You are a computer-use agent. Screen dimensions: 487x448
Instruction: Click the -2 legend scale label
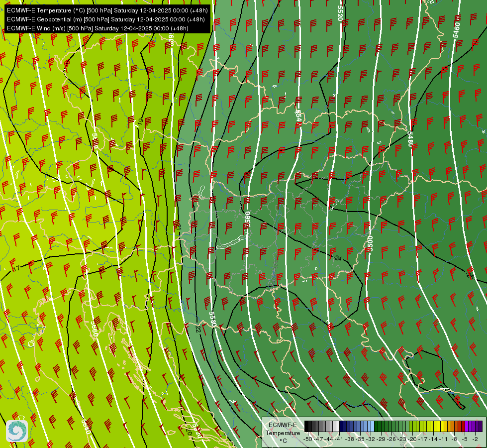(x=475, y=439)
